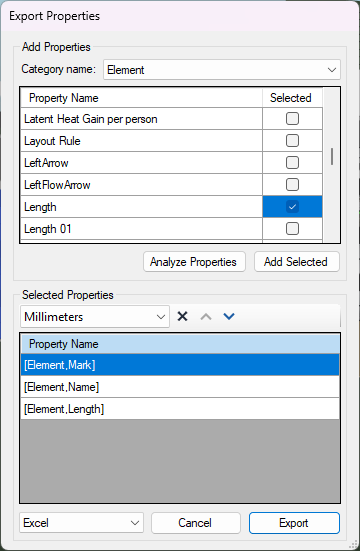The image size is (360, 551).
Task: Select the LeftFlowArrow property name
Action: [141, 185]
